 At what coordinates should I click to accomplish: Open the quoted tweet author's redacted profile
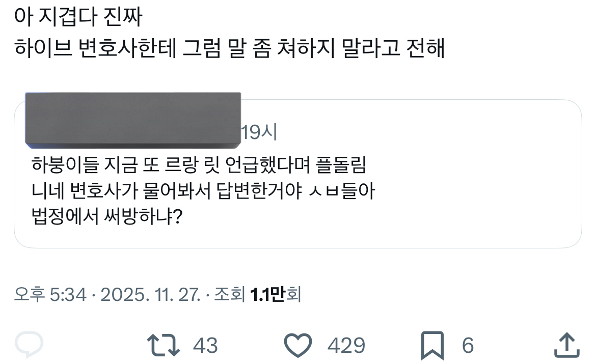(x=132, y=118)
